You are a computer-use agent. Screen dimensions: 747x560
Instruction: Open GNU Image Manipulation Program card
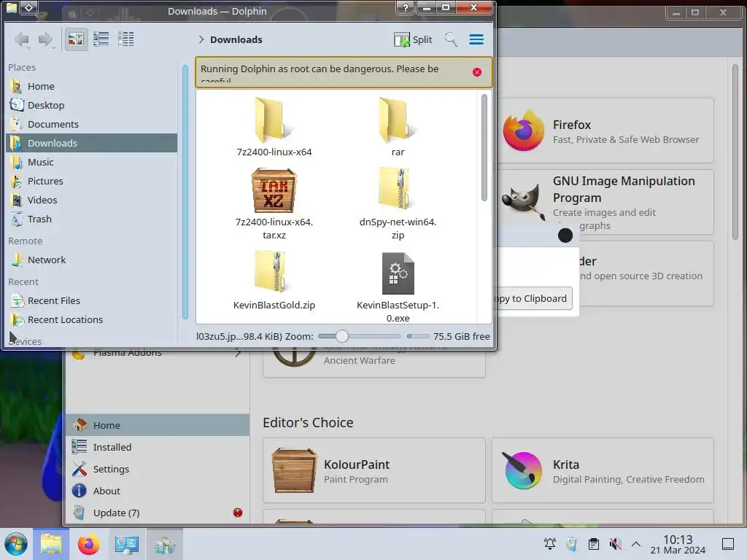coord(605,202)
